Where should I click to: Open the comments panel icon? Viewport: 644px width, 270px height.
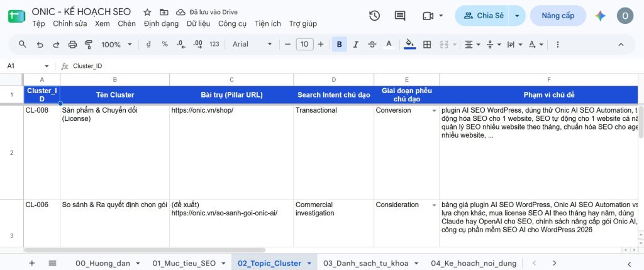(399, 16)
